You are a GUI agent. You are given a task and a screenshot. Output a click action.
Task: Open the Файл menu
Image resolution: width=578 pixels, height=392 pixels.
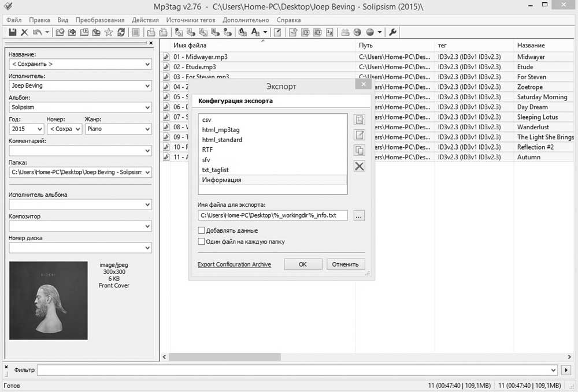[x=14, y=20]
